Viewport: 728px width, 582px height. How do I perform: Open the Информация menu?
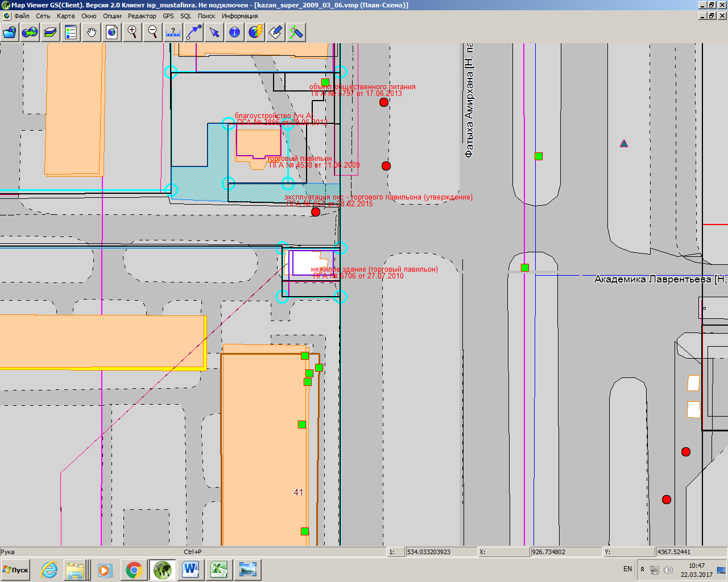(x=240, y=16)
